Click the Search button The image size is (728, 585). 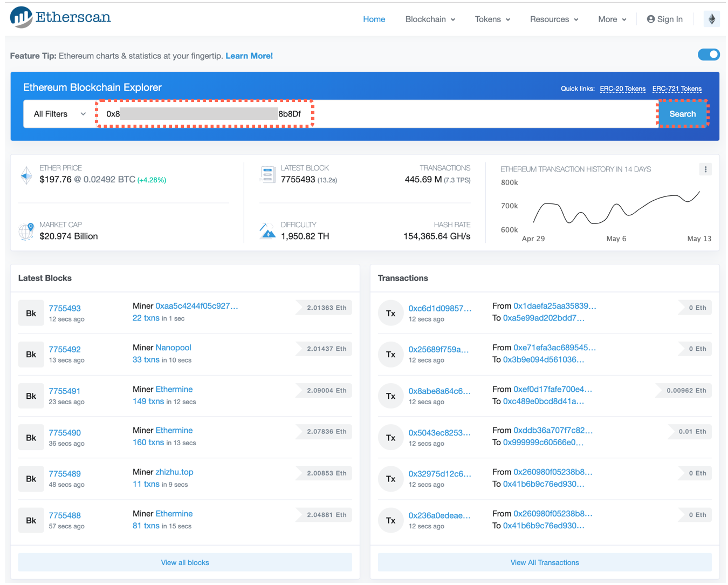coord(682,114)
